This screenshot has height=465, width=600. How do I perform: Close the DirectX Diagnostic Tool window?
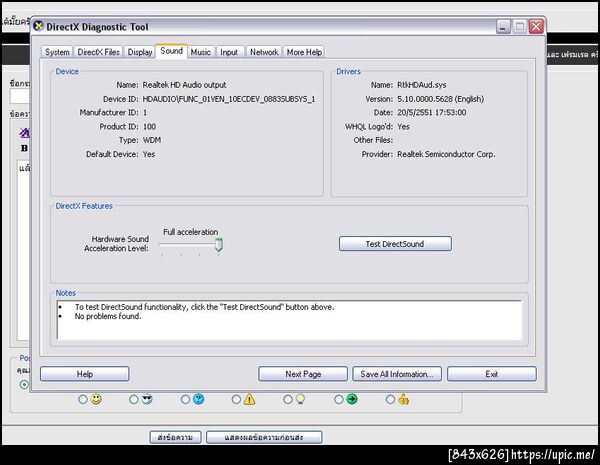pos(536,27)
